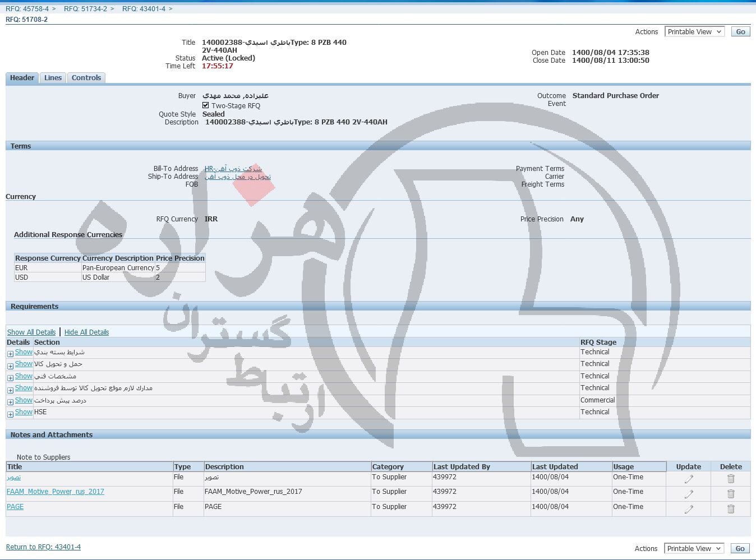Click US Dollar description cell

pyautogui.click(x=118, y=277)
